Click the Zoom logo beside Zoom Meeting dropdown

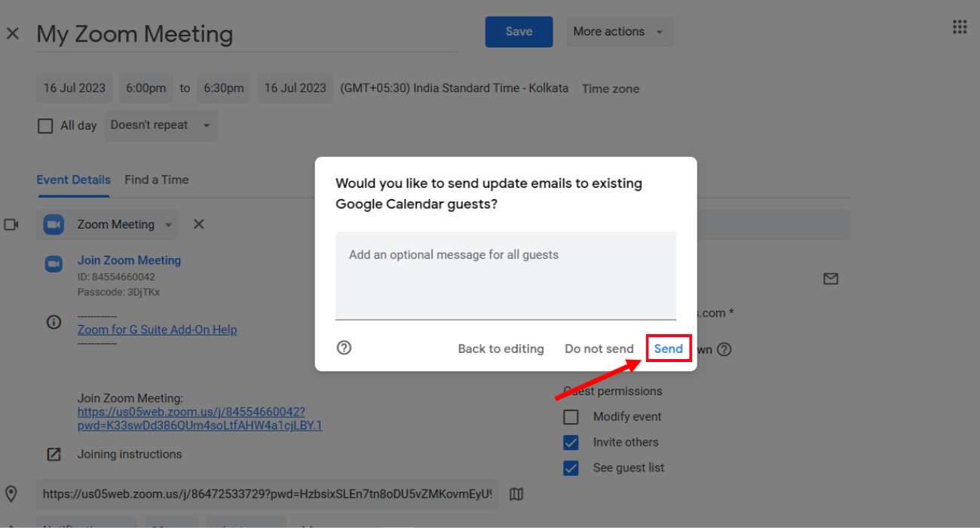54,225
